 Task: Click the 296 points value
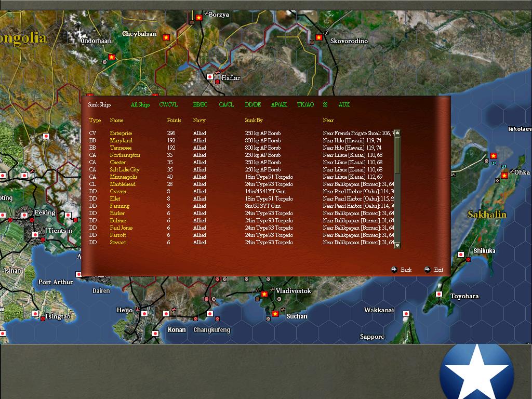tap(171, 134)
